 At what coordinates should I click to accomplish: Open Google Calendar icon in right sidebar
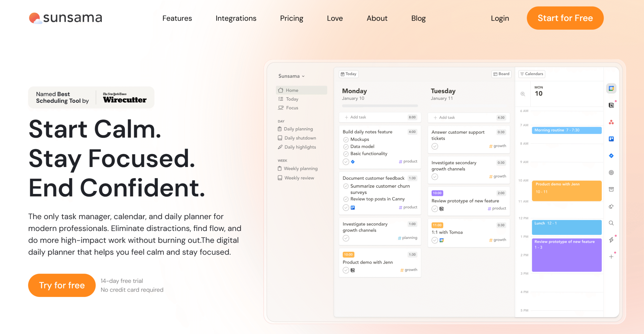click(x=611, y=88)
